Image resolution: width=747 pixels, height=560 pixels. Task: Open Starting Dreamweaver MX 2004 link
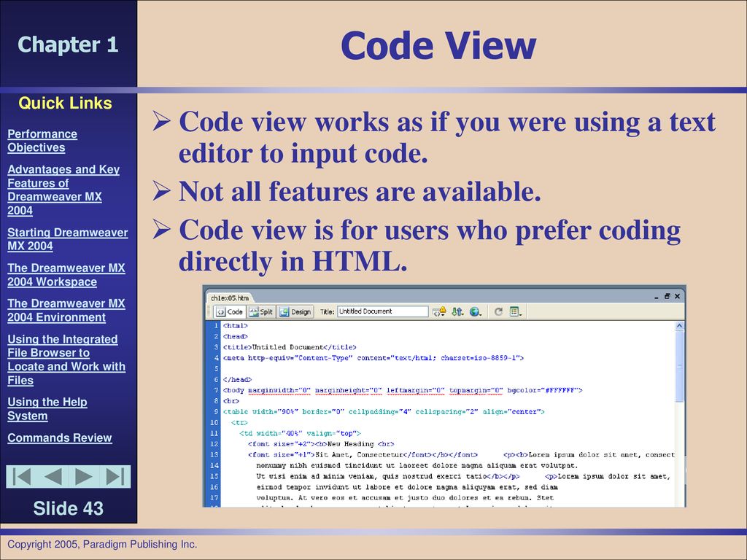tap(68, 239)
